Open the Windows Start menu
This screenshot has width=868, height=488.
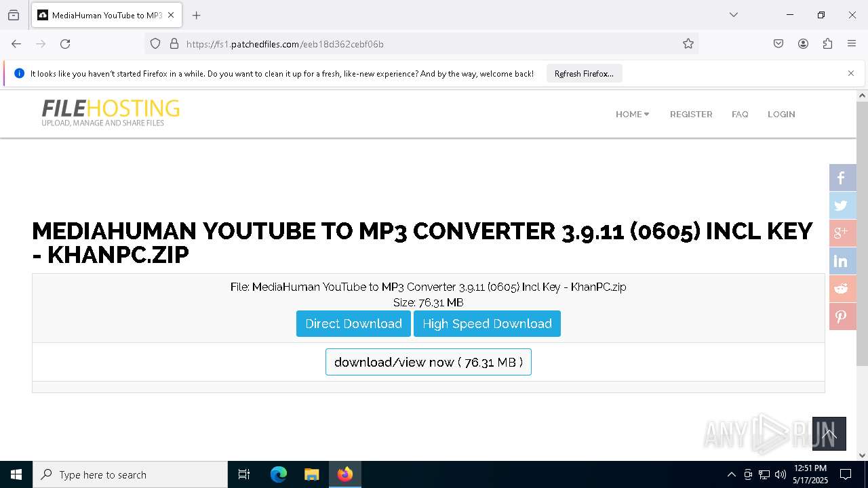click(16, 474)
